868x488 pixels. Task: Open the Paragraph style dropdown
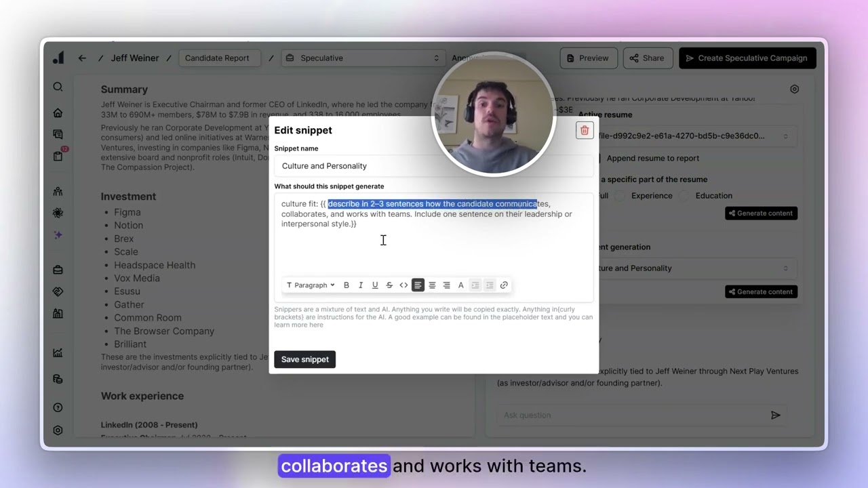tap(311, 285)
